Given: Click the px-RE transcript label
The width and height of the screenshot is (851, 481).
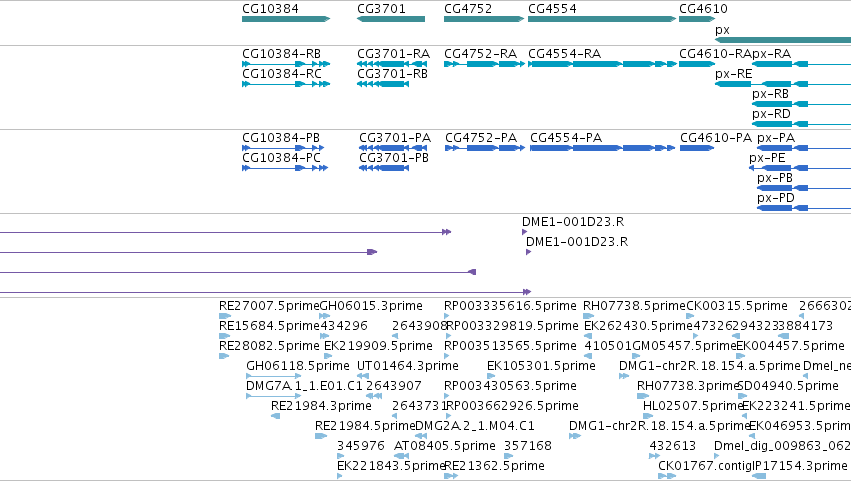Looking at the screenshot, I should coord(734,74).
